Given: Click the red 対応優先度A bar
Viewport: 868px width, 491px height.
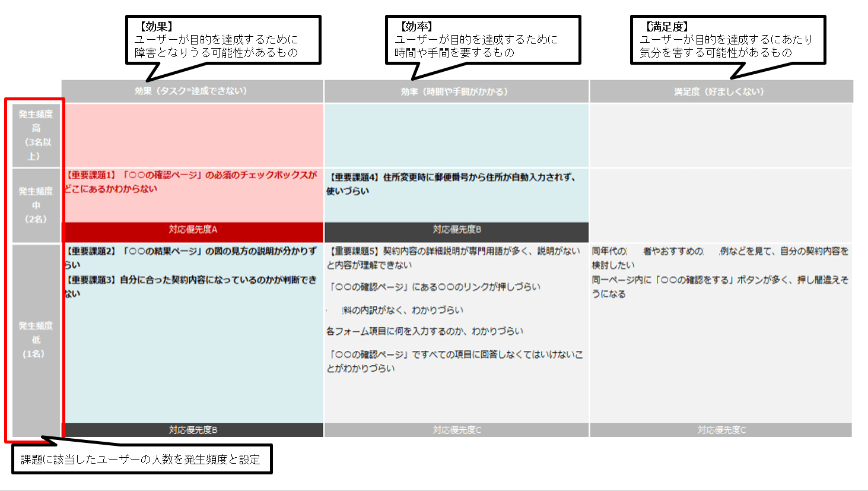Looking at the screenshot, I should pyautogui.click(x=193, y=230).
